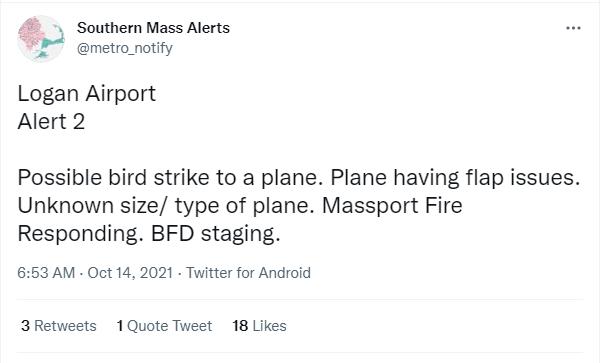
Task: Click the number 3 beside Retweets
Action: coord(25,326)
